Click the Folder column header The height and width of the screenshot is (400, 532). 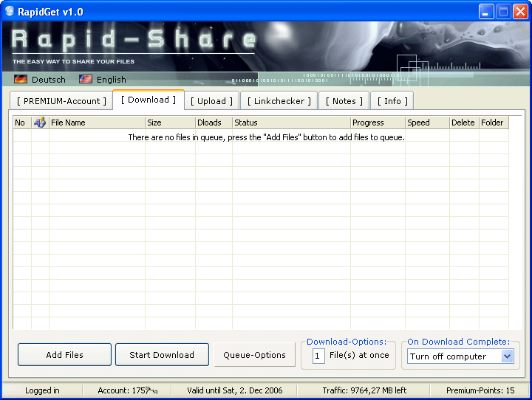coord(494,123)
